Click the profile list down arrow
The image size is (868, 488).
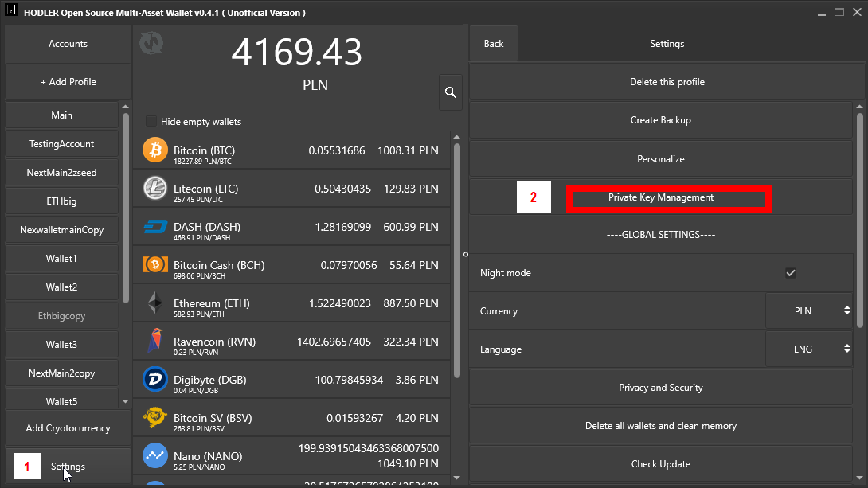coord(125,401)
